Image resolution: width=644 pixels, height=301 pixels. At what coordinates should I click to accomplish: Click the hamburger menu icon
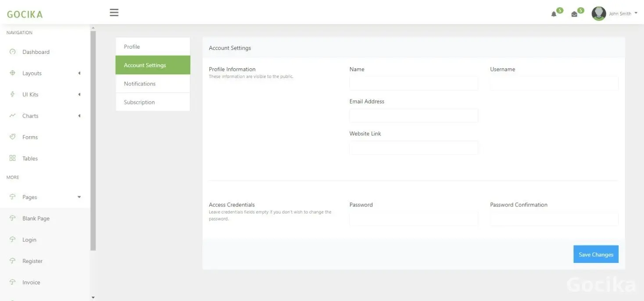tap(114, 13)
